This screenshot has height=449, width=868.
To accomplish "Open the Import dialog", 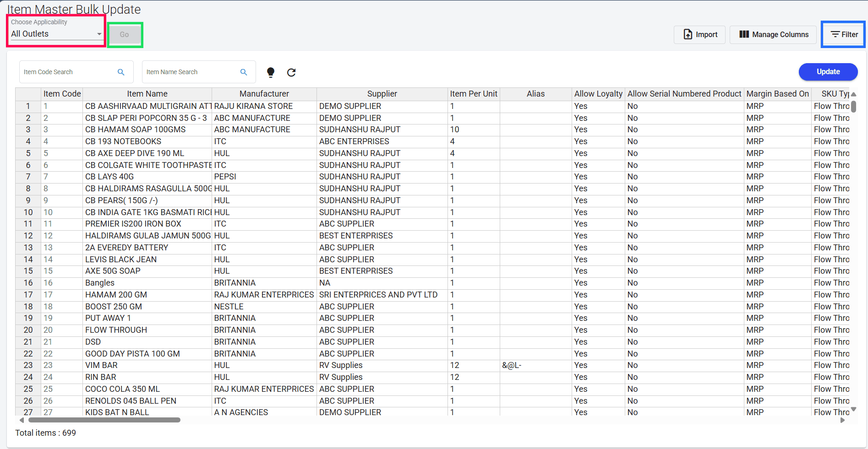I will click(699, 35).
